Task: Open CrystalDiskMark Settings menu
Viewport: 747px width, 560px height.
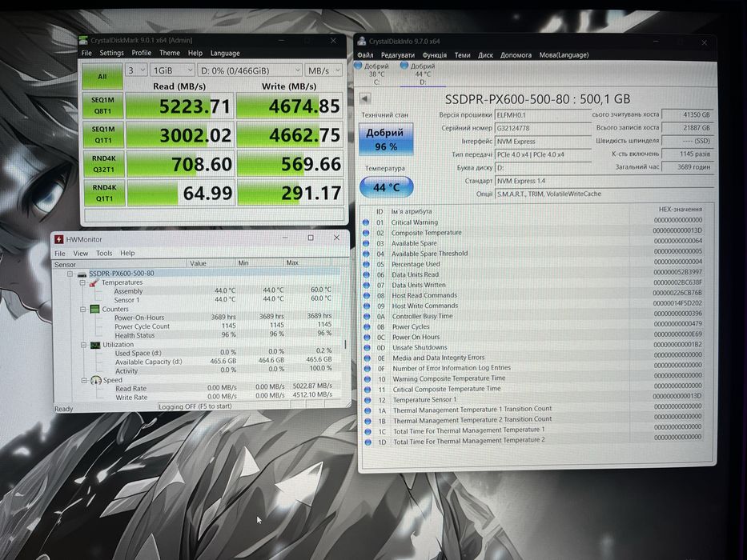Action: click(111, 53)
